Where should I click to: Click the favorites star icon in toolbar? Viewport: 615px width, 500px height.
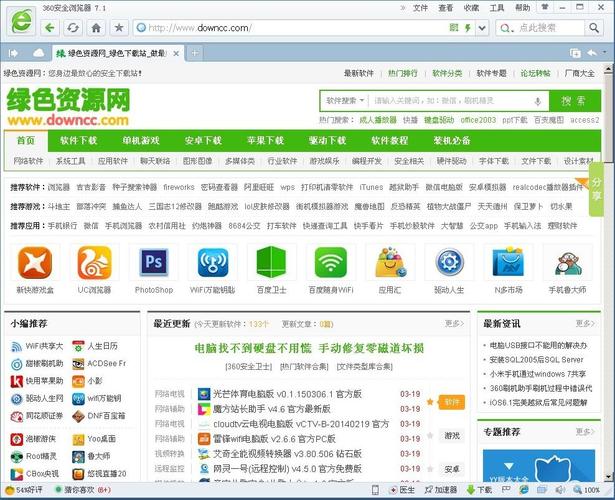(x=119, y=27)
